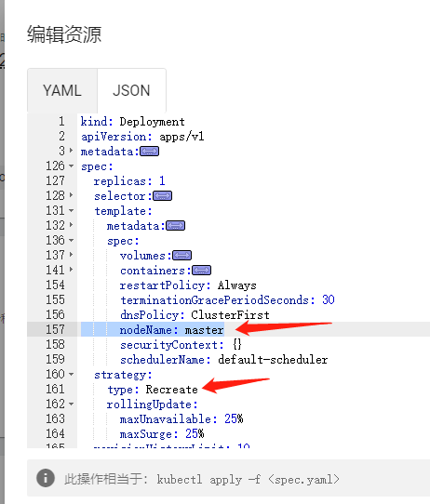This screenshot has height=504, width=430.
Task: Expand the containers fold arrow at line 141
Action: point(71,270)
